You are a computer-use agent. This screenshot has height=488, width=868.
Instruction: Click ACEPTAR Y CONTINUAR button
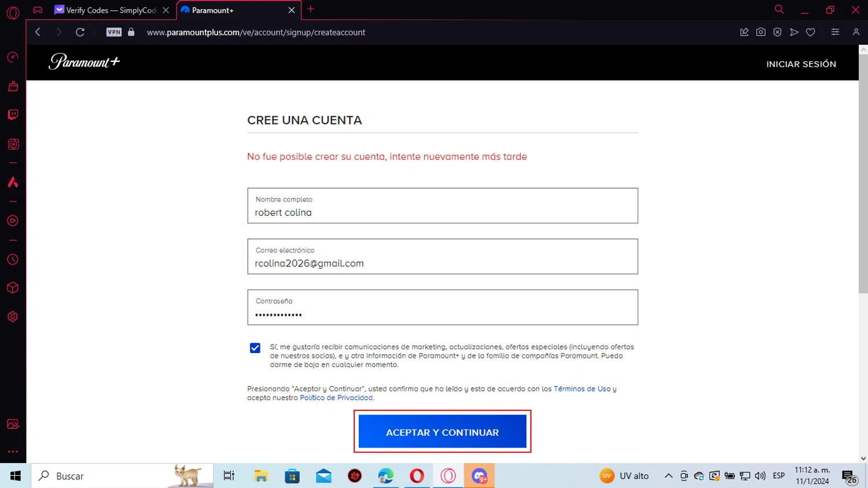tap(443, 432)
